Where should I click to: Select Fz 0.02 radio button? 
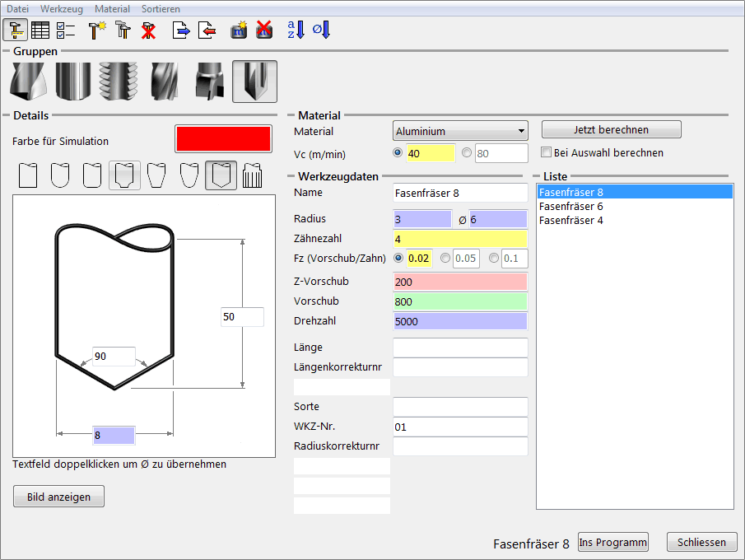(398, 258)
